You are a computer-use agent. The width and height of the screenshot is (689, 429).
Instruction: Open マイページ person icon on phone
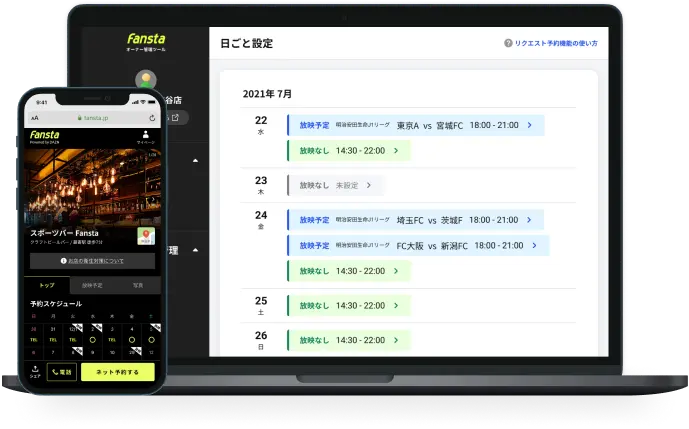click(145, 137)
